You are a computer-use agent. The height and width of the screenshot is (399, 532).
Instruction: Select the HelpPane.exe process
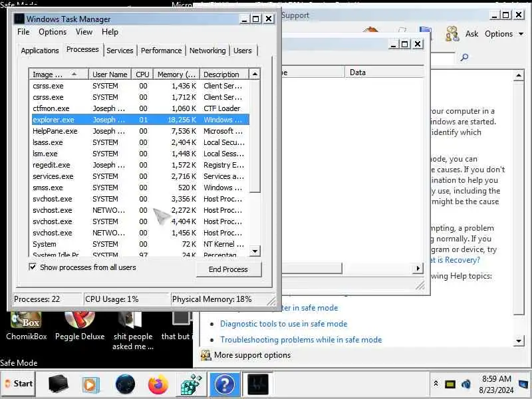click(140, 131)
